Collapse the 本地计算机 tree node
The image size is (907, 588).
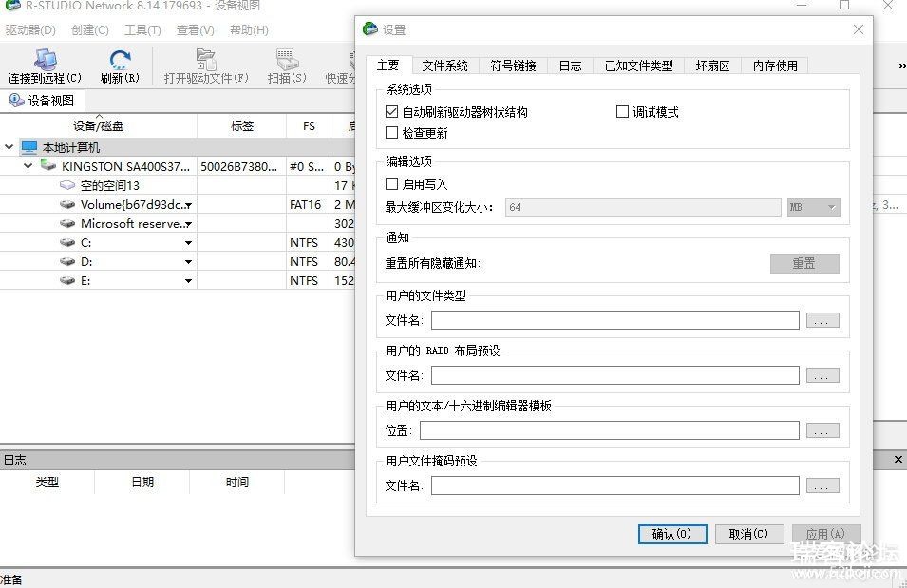point(9,147)
